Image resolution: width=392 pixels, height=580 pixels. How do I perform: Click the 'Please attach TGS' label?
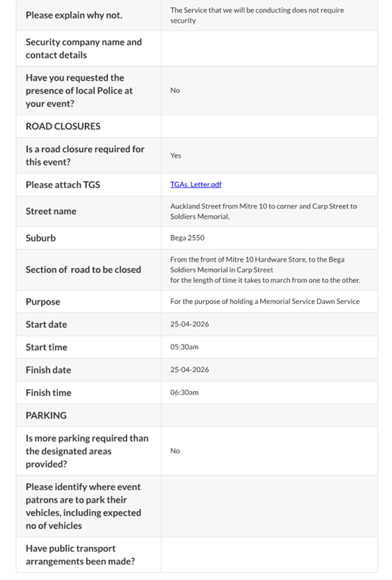pos(63,184)
